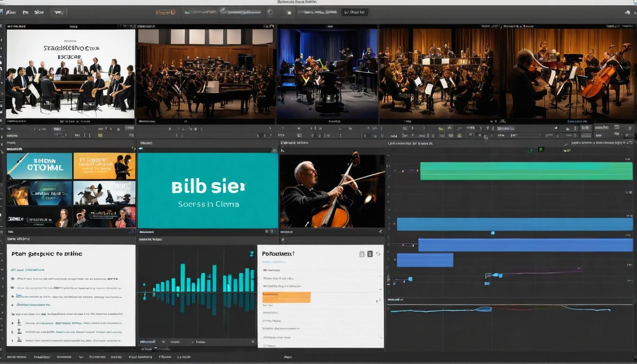Open the "blow" menu in the top bar
Screen dimensions: 637x364
pos(39,12)
